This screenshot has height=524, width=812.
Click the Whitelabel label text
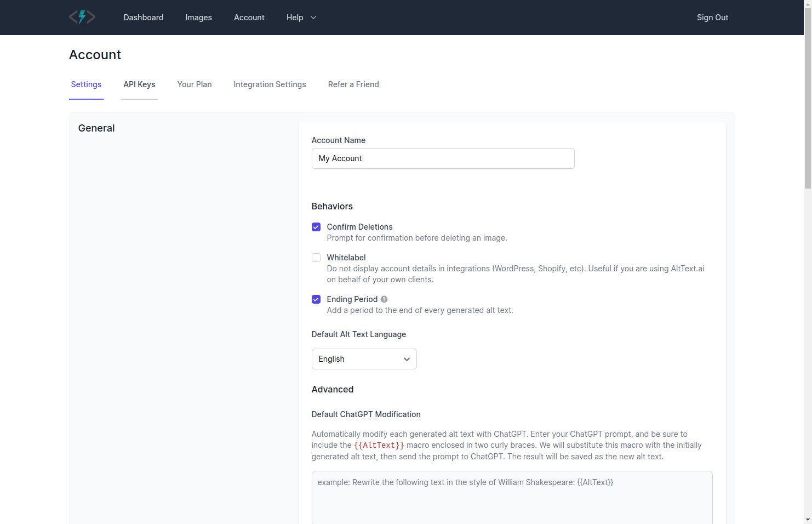pos(346,258)
